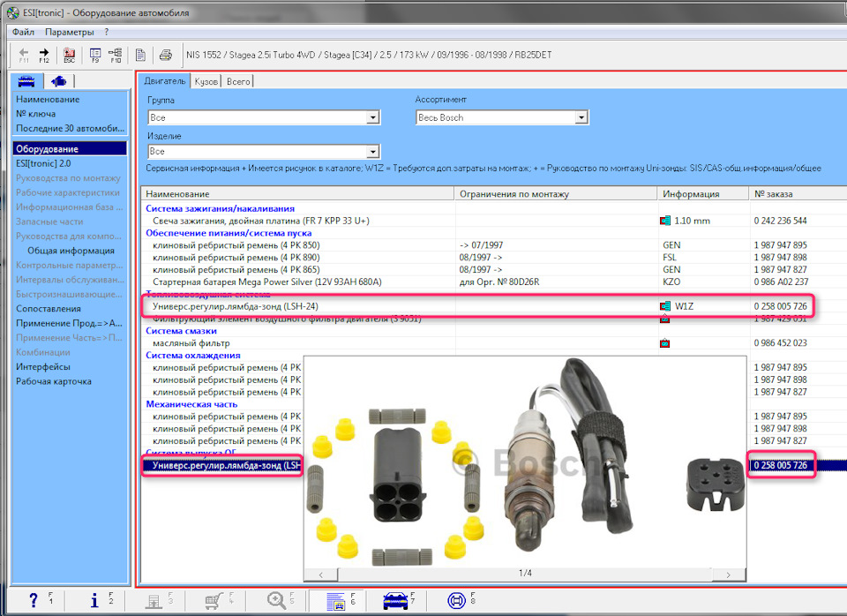Open the Ассортимент 'Весь Bosch' dropdown
Image resolution: width=847 pixels, height=616 pixels.
[x=581, y=117]
